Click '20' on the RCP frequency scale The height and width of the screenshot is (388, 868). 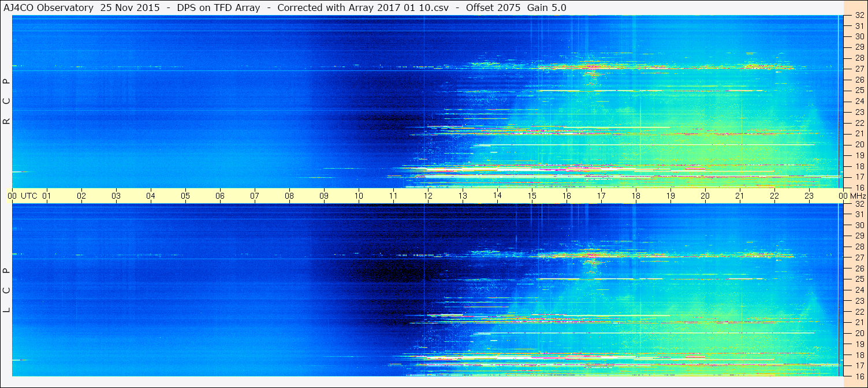tap(859, 144)
